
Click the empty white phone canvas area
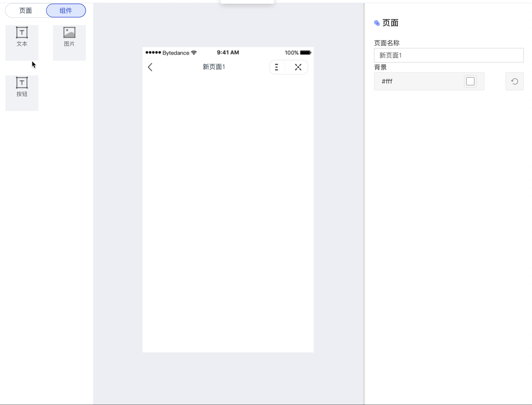228,212
